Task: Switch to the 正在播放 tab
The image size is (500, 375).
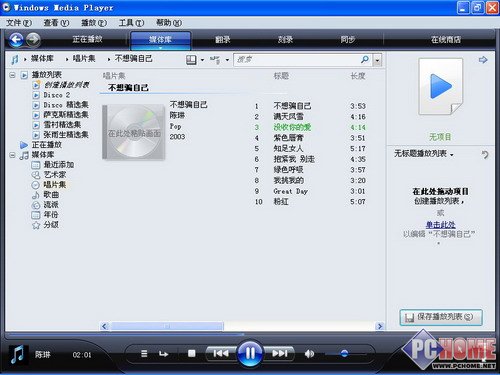Action: [x=87, y=39]
